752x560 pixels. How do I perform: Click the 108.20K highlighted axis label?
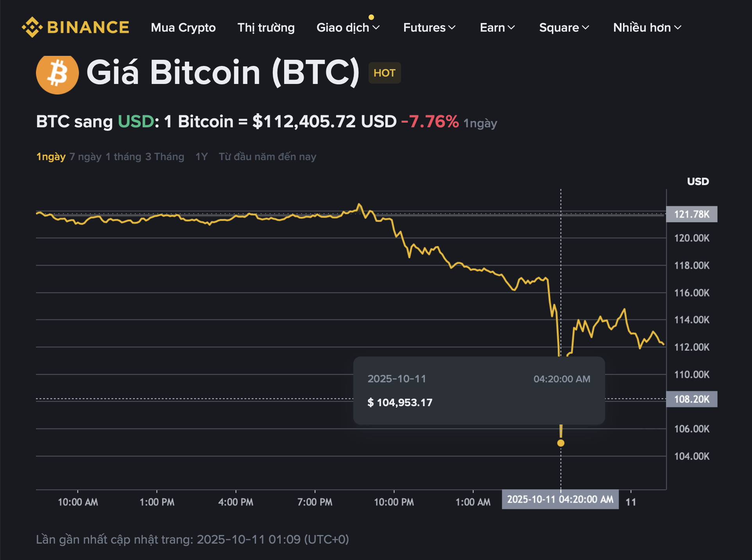[692, 399]
